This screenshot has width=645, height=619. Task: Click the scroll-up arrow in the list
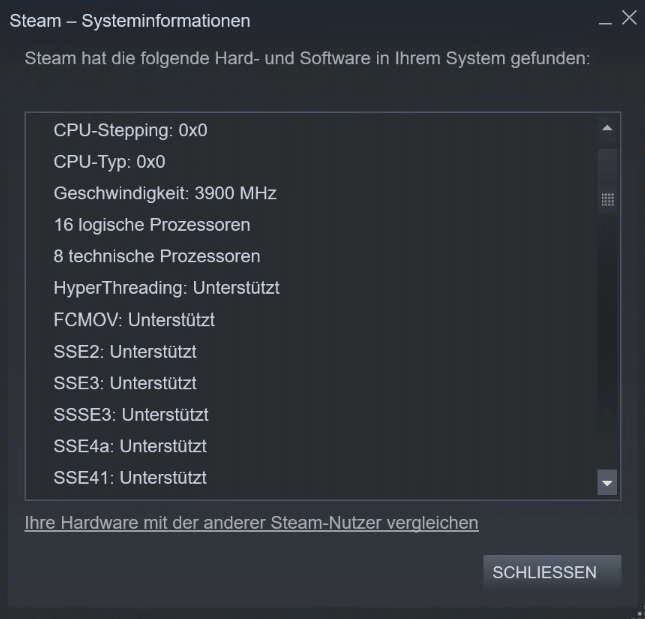coord(607,129)
